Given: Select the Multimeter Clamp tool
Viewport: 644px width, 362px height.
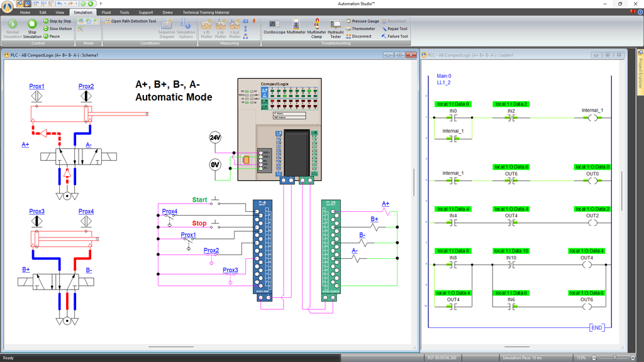Looking at the screenshot, I should click(316, 28).
